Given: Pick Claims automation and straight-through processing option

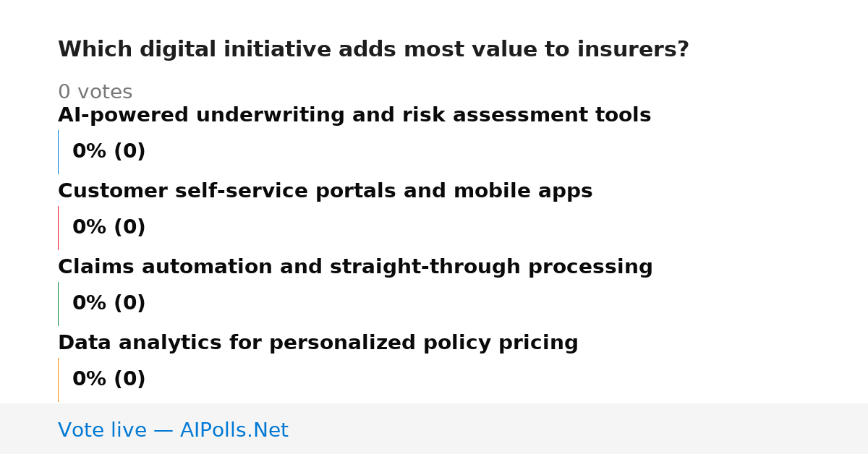Looking at the screenshot, I should coord(355,267).
